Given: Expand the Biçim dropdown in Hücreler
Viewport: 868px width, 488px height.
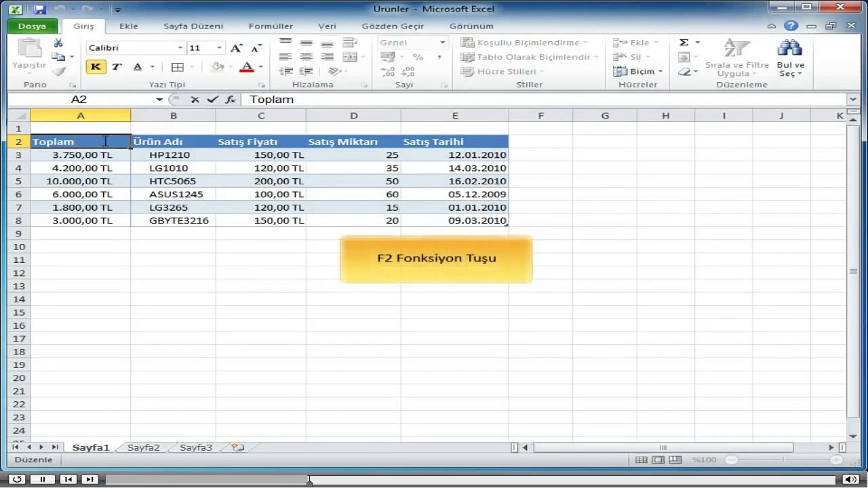Looking at the screenshot, I should click(660, 71).
